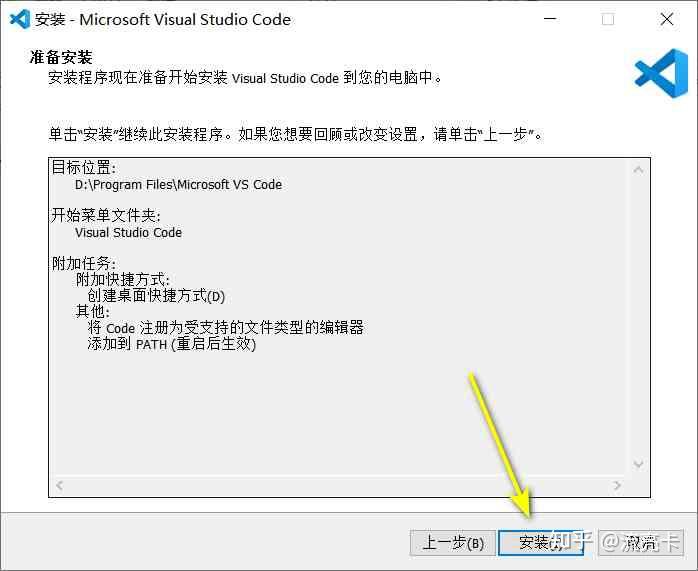Image resolution: width=698 pixels, height=571 pixels.
Task: Click the 创建桌面快捷方式(D) line
Action: pos(156,296)
